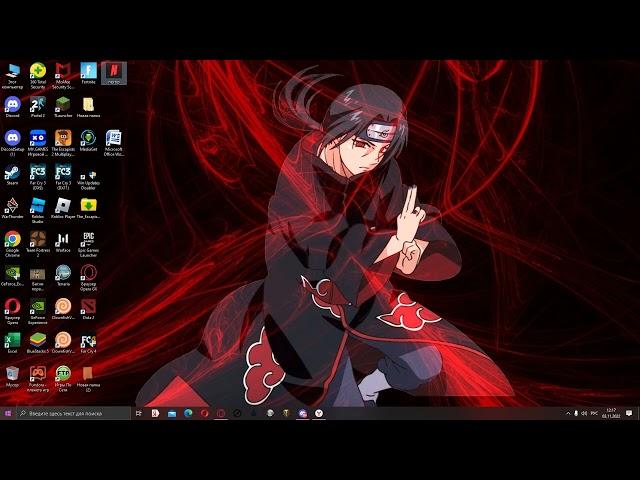Open the Игры По Сети FTP shortcut
Viewport: 640px width, 480px height.
63,379
